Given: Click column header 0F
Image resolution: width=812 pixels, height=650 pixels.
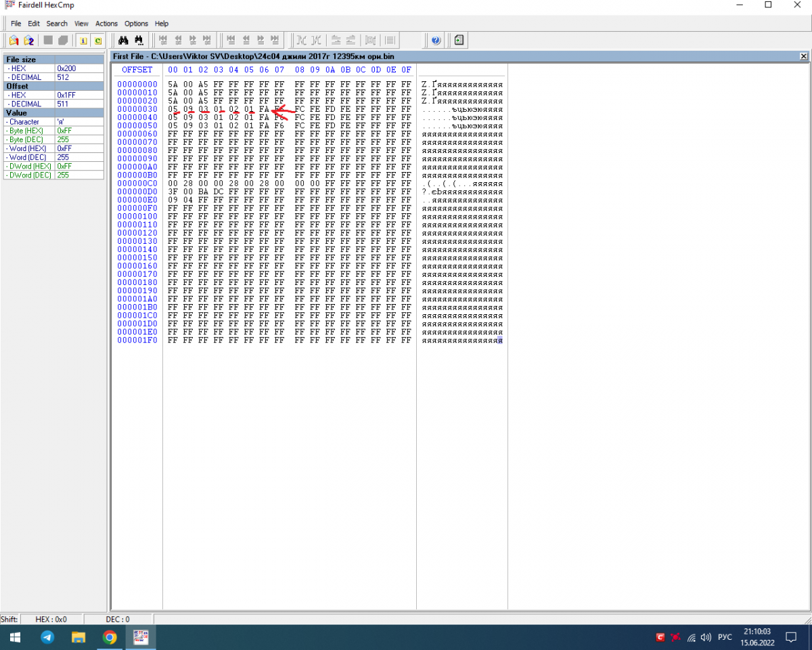Looking at the screenshot, I should (x=406, y=70).
